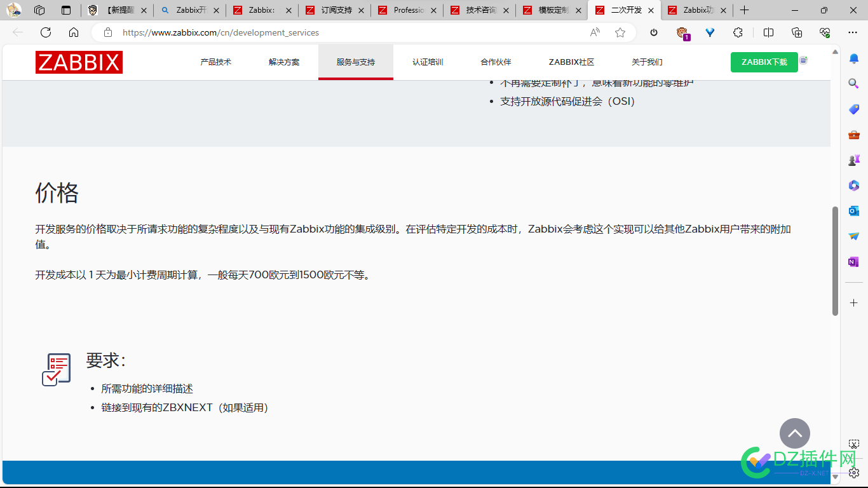Open sidebar Tools briefcase
This screenshot has height=488, width=868.
pos(854,135)
